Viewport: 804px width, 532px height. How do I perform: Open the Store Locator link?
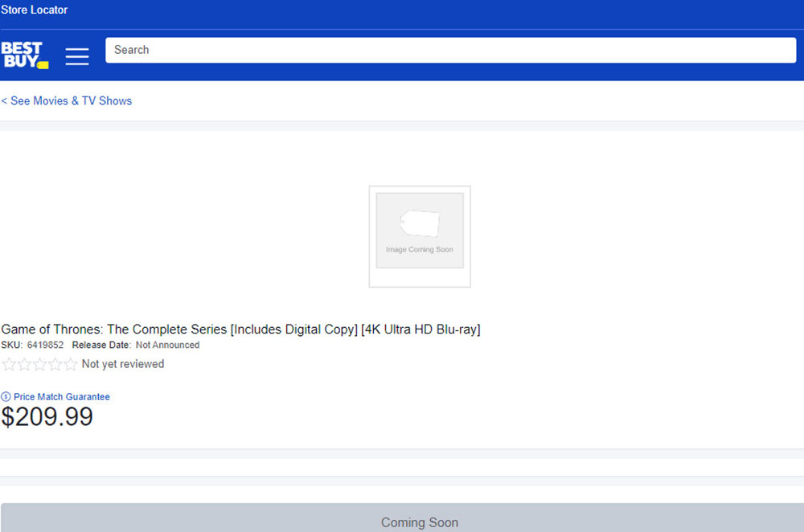pyautogui.click(x=35, y=10)
